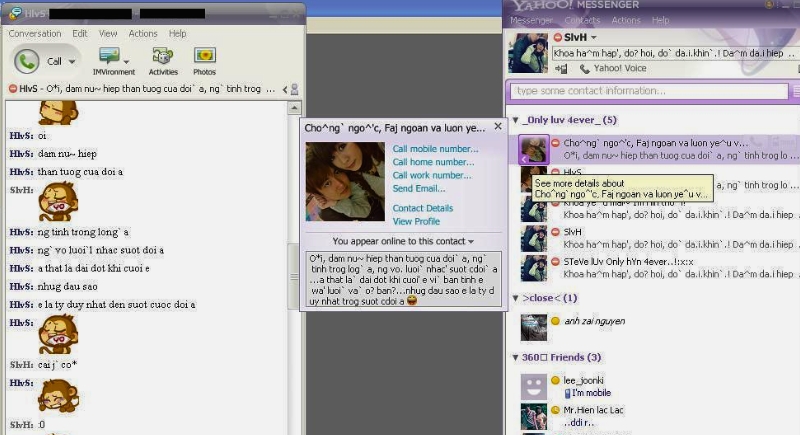Click status text in popup message box
The image size is (800, 435).
403,279
